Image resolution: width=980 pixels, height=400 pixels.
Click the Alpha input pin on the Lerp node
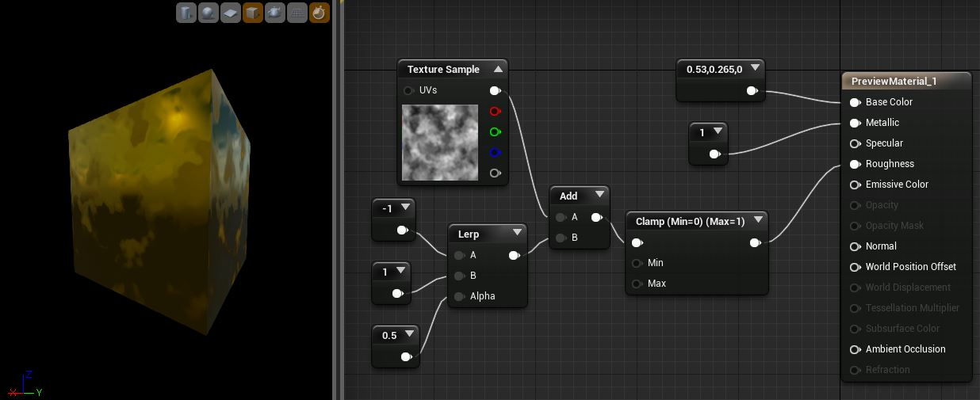click(x=460, y=296)
